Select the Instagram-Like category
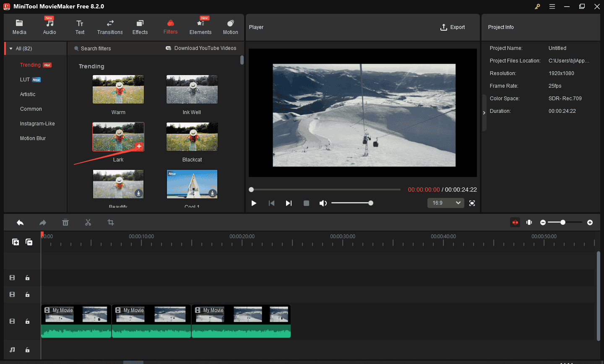Viewport: 604px width, 364px height. pos(37,124)
